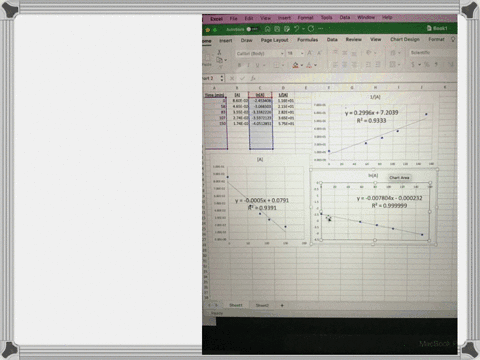
Task: Click the Tell Me lightbulb icon
Action: [x=453, y=39]
